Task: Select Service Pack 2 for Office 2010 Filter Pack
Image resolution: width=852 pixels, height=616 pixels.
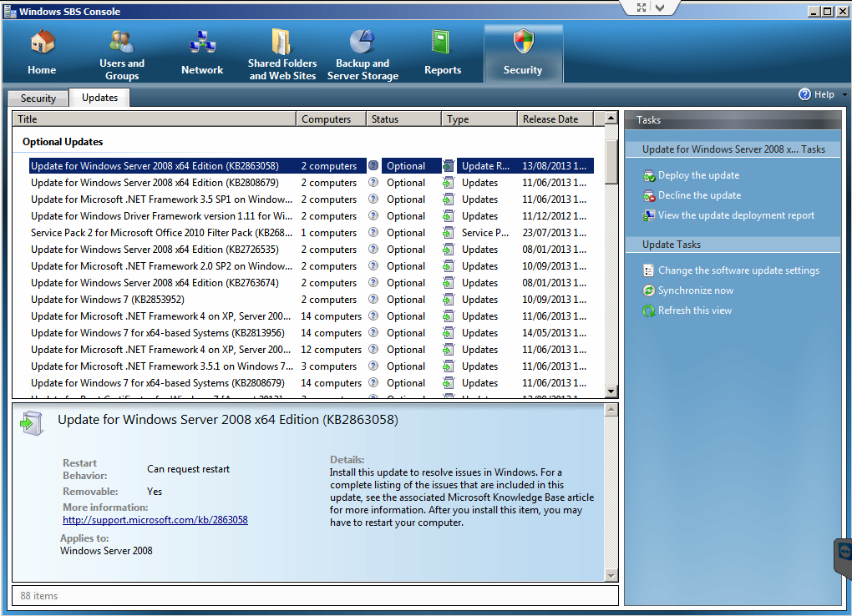Action: (x=311, y=233)
